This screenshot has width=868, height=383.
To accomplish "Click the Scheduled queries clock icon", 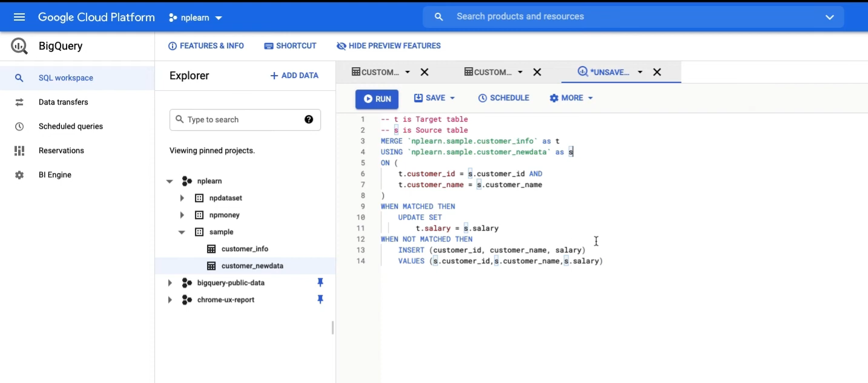I will (19, 126).
